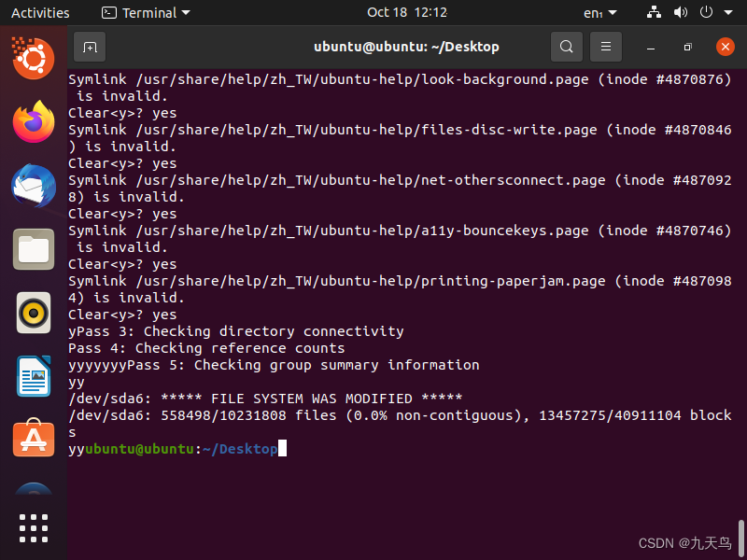Viewport: 747px width, 560px height.
Task: Click the FILE SYSTEM WAS MODIFIED line
Action: coord(265,399)
